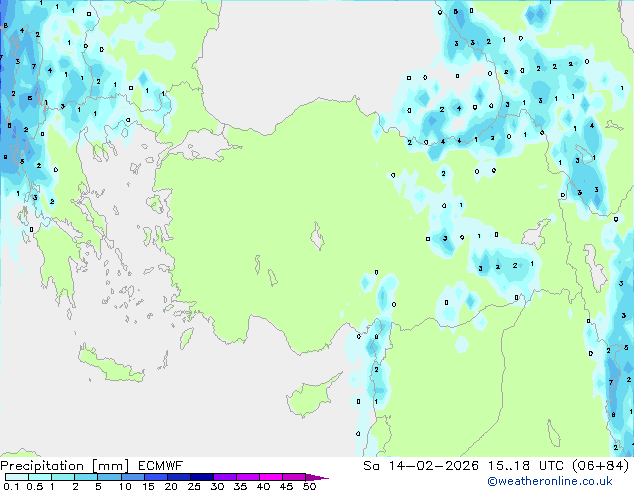Click the pointed arrow tip ending the legend bar
The width and height of the screenshot is (634, 490).
pos(323,478)
